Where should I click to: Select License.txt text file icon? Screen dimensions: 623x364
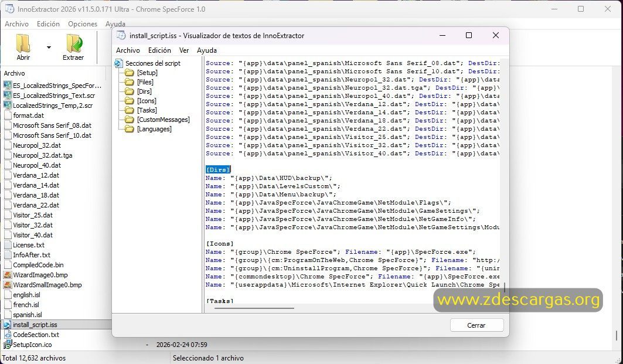click(7, 245)
